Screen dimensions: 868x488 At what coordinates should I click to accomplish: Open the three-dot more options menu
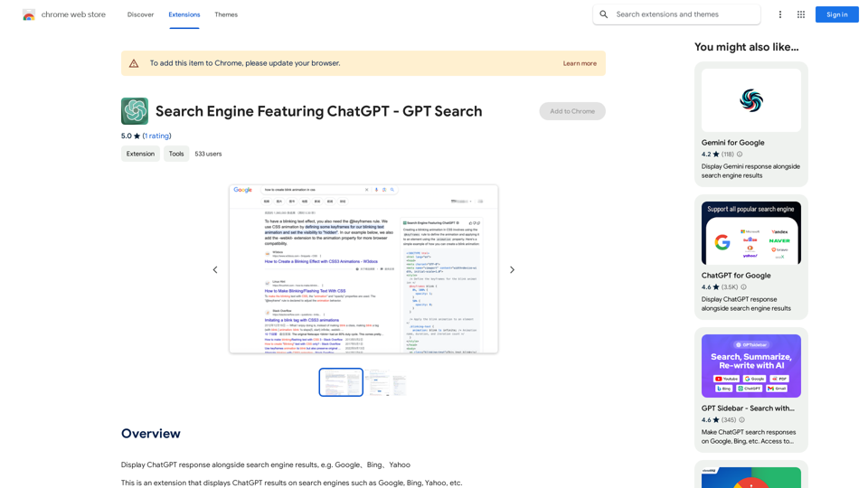pos(780,14)
